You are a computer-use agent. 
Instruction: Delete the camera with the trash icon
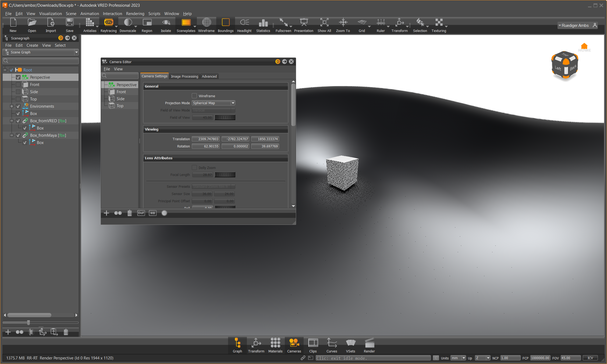click(130, 213)
